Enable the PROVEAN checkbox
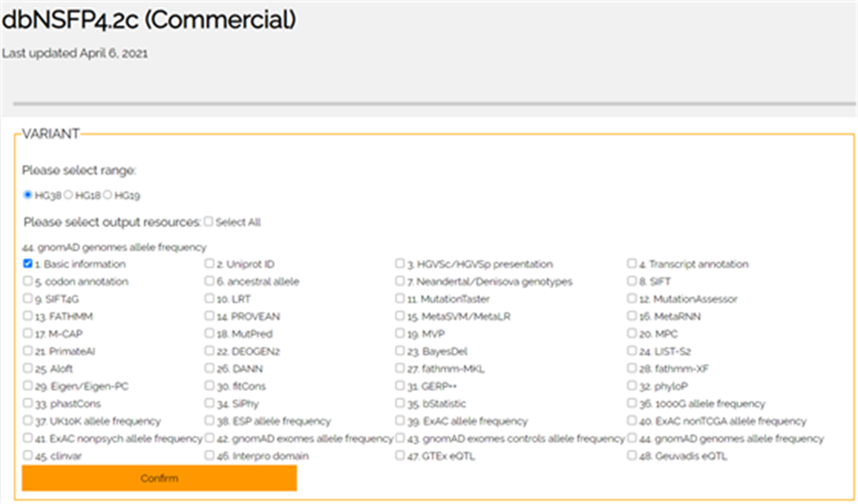858x504 pixels. (210, 316)
